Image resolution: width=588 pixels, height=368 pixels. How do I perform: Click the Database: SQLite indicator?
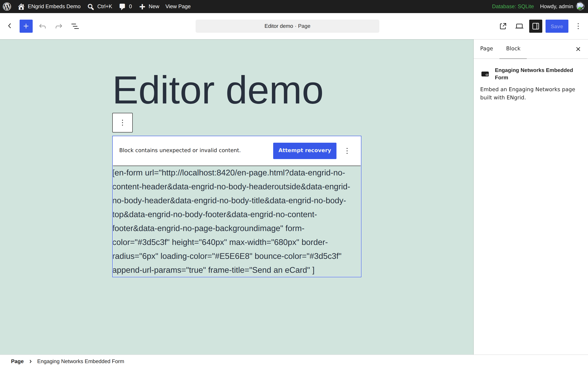click(513, 6)
